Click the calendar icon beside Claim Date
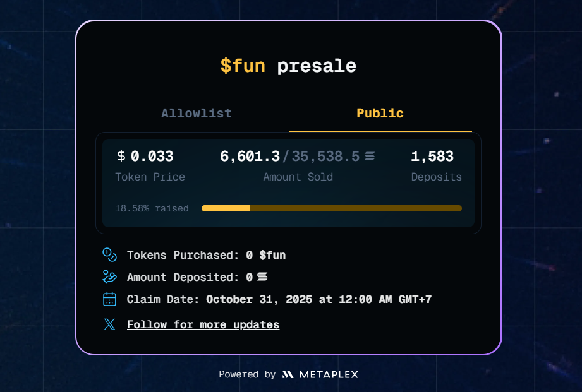Screen dimensions: 582x392 tap(109, 299)
